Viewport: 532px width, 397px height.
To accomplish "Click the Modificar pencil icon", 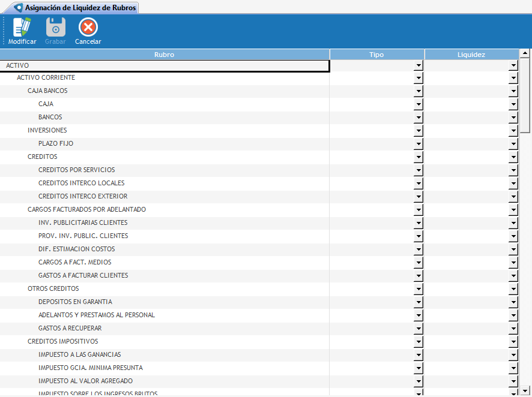I will click(22, 28).
